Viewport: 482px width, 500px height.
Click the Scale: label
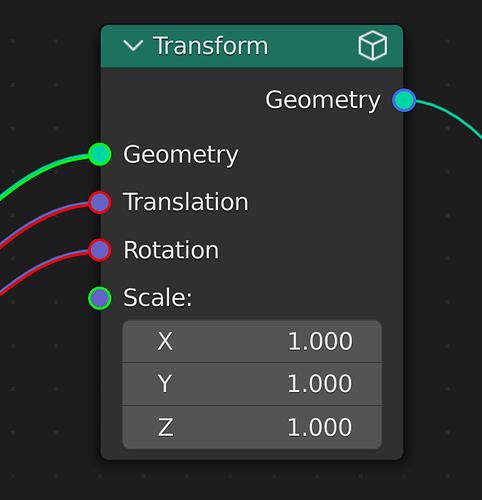pos(158,298)
